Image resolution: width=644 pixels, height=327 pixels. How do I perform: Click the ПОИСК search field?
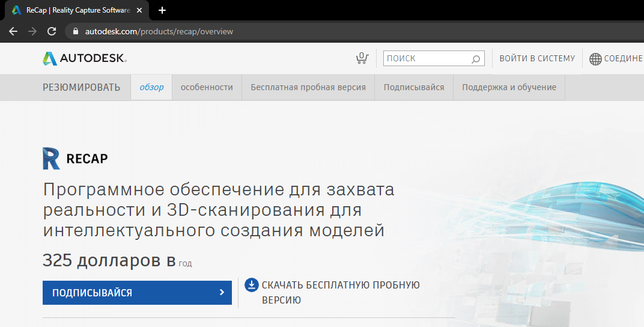point(434,58)
